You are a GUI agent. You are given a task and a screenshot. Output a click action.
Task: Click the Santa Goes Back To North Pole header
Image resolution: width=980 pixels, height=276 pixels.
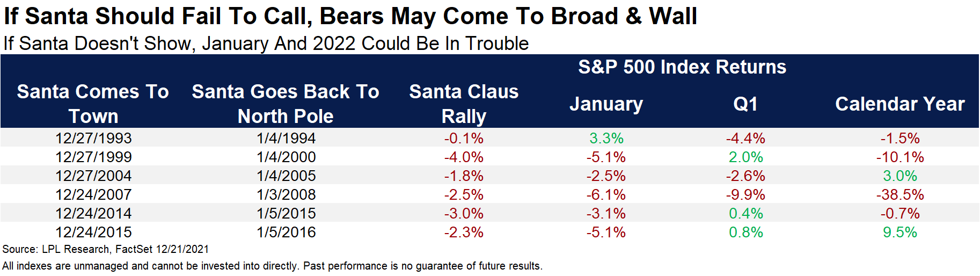pos(286,104)
